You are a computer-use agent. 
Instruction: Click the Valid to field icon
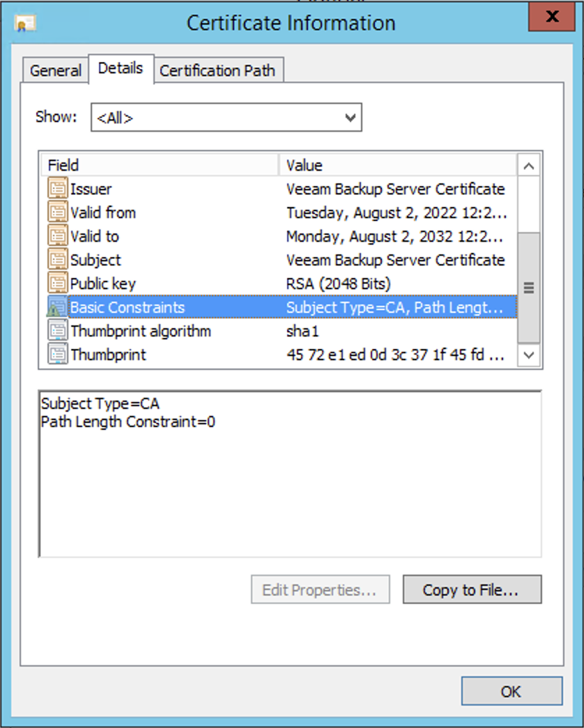(x=58, y=236)
